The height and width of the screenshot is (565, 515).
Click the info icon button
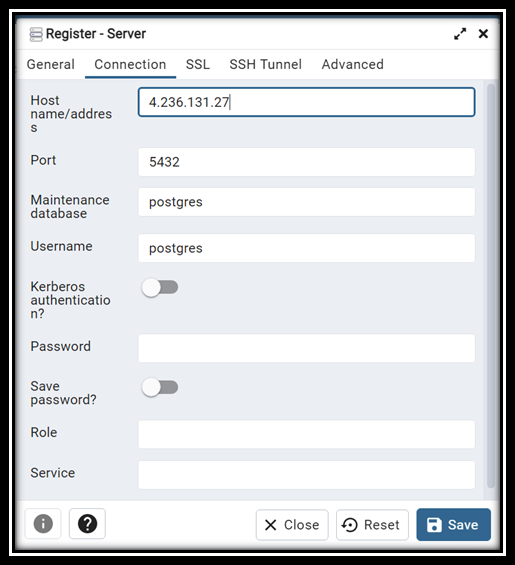(x=43, y=524)
